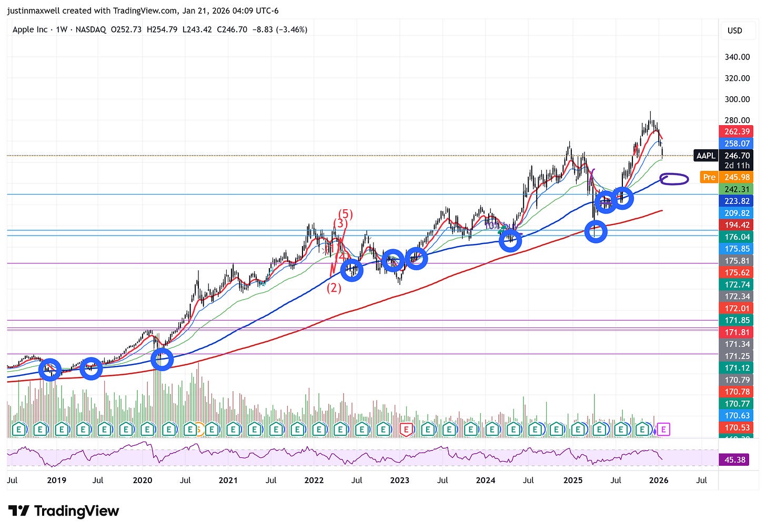Click the 300.00 price axis tick
The image size is (766, 532).
tap(737, 99)
